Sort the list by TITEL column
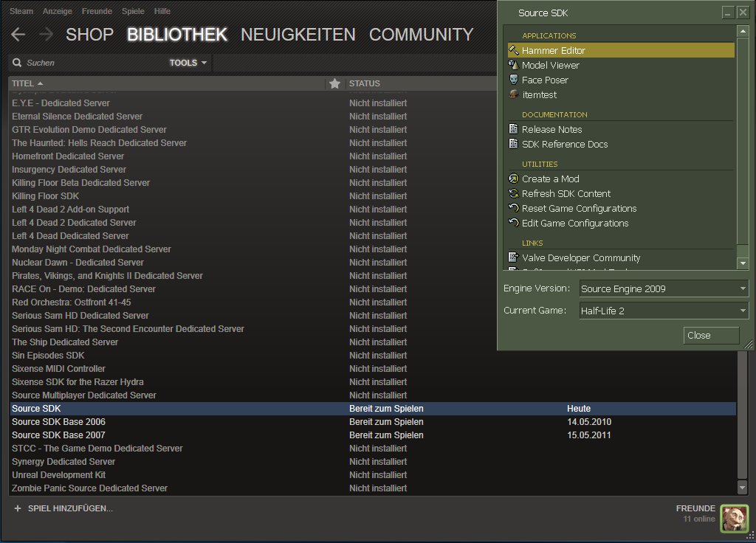756x543 pixels. tap(27, 83)
